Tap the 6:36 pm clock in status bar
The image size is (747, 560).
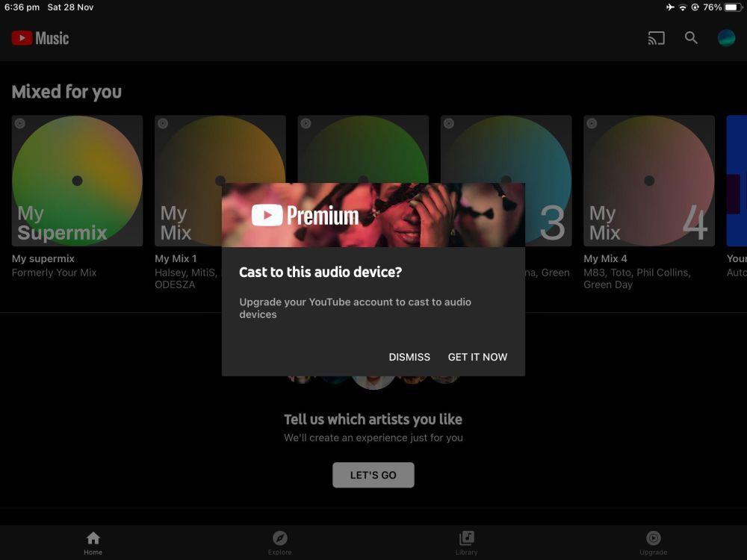click(x=22, y=7)
